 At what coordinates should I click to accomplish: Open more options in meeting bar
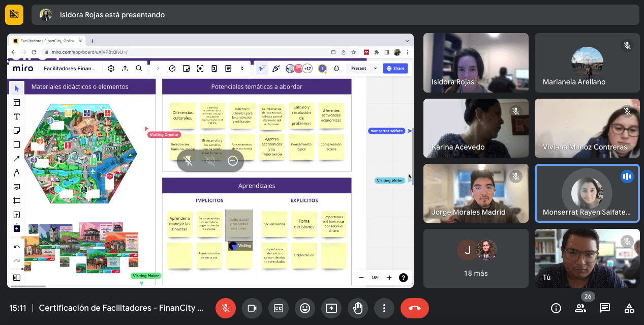tap(384, 308)
